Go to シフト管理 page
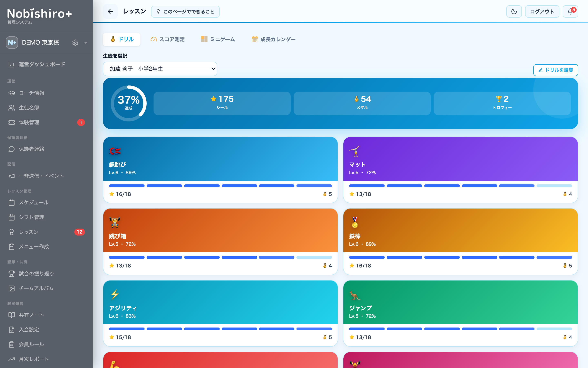The width and height of the screenshot is (588, 368). tap(46, 217)
